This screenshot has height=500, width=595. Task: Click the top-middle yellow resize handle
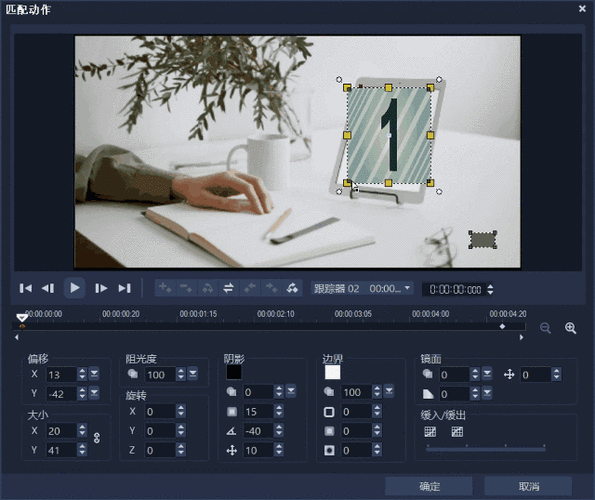pyautogui.click(x=388, y=88)
